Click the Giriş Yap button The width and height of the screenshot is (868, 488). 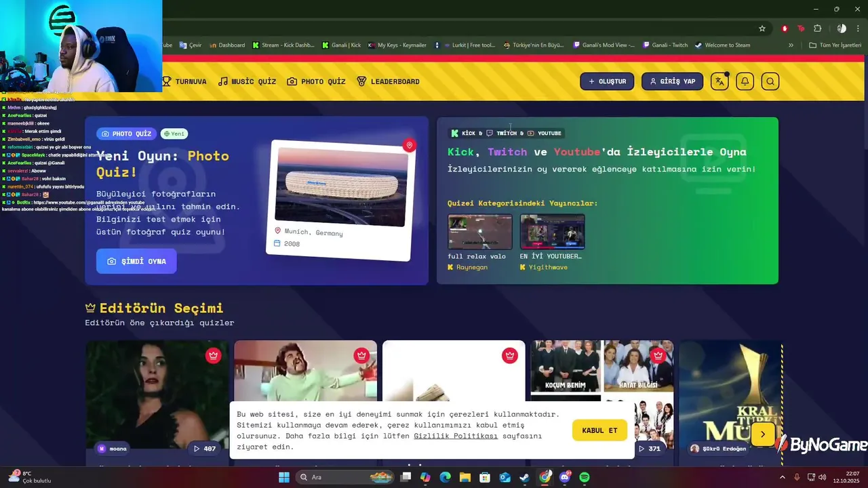click(672, 81)
